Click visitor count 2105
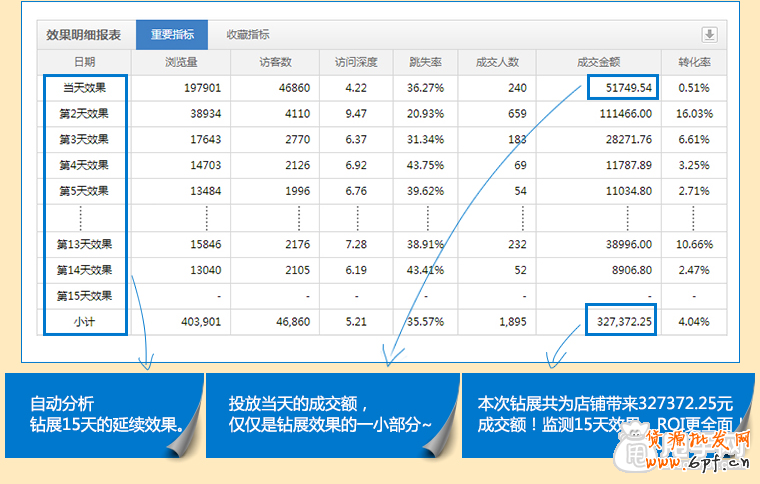Screen dimensions: 760x484 (x=298, y=270)
